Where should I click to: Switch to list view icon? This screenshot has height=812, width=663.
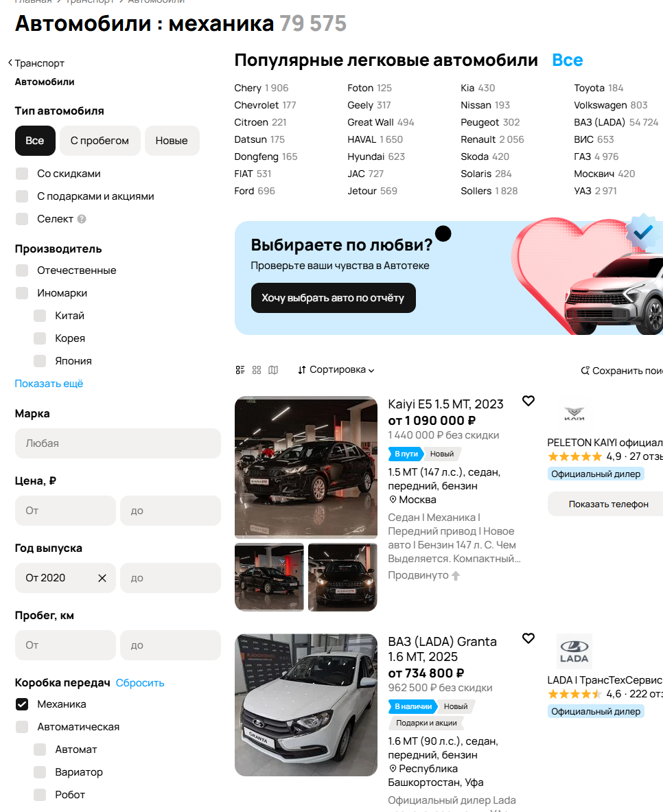click(x=240, y=370)
